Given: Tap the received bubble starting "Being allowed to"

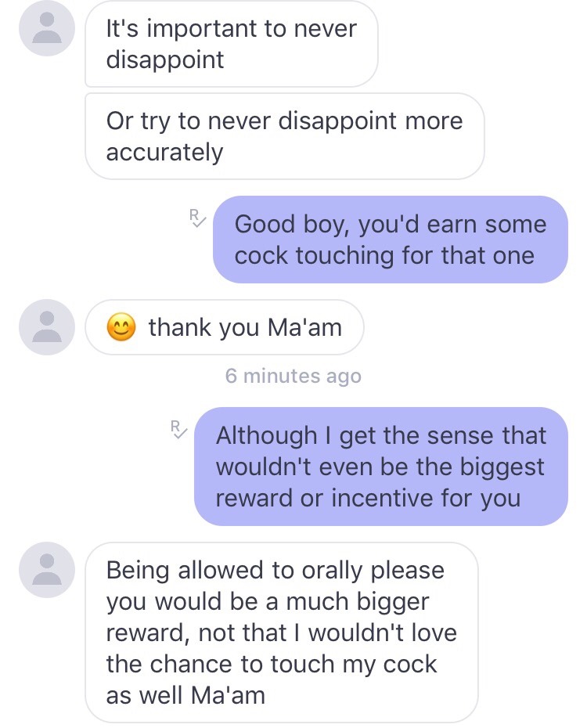Looking at the screenshot, I should tap(281, 632).
